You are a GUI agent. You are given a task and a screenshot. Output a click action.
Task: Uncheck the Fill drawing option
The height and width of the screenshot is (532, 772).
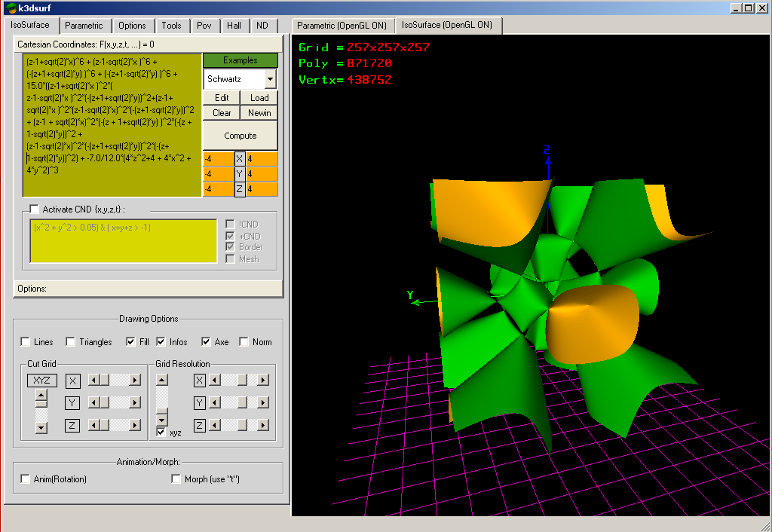click(131, 342)
